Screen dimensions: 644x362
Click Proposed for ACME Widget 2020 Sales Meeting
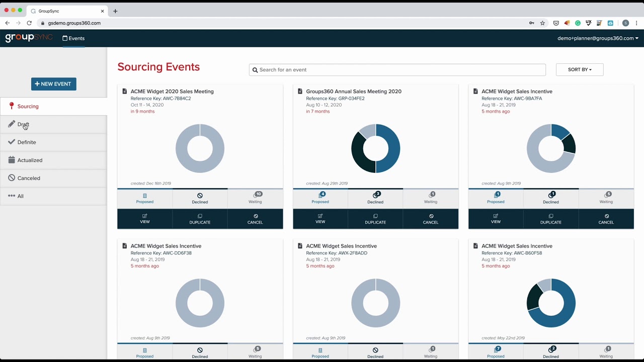145,199
